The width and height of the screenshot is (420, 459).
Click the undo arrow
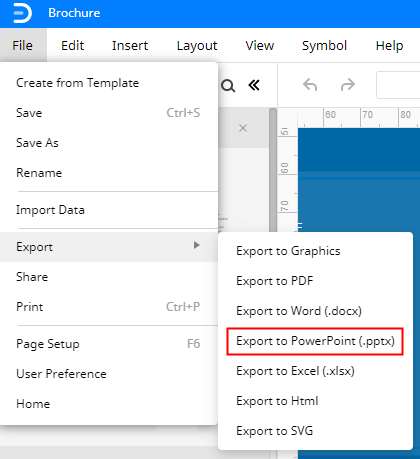pos(310,85)
